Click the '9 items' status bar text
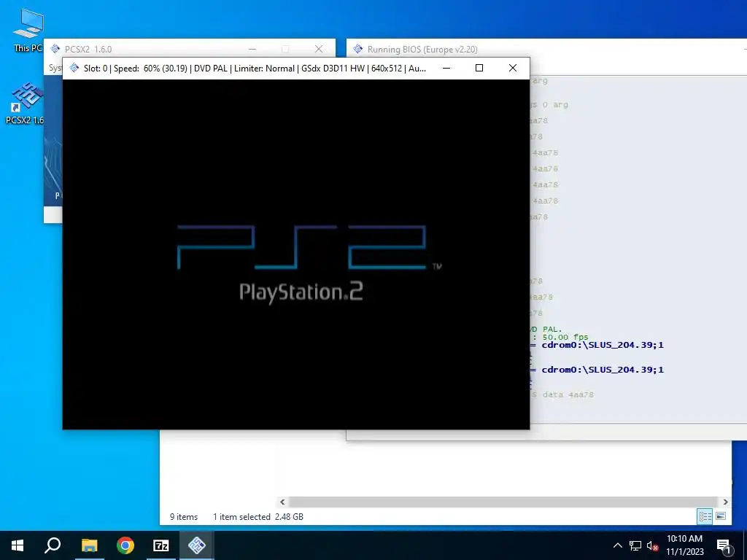This screenshot has height=560, width=747. [183, 517]
